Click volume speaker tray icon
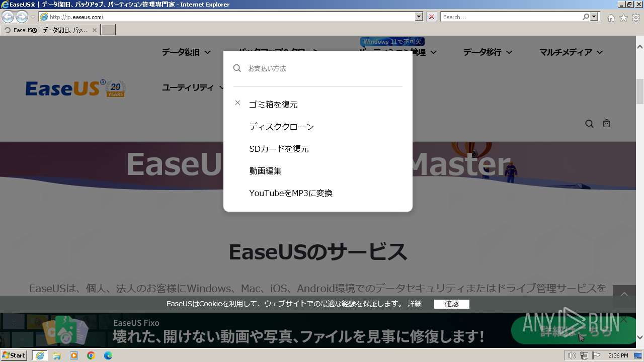The height and width of the screenshot is (362, 644). point(572,355)
